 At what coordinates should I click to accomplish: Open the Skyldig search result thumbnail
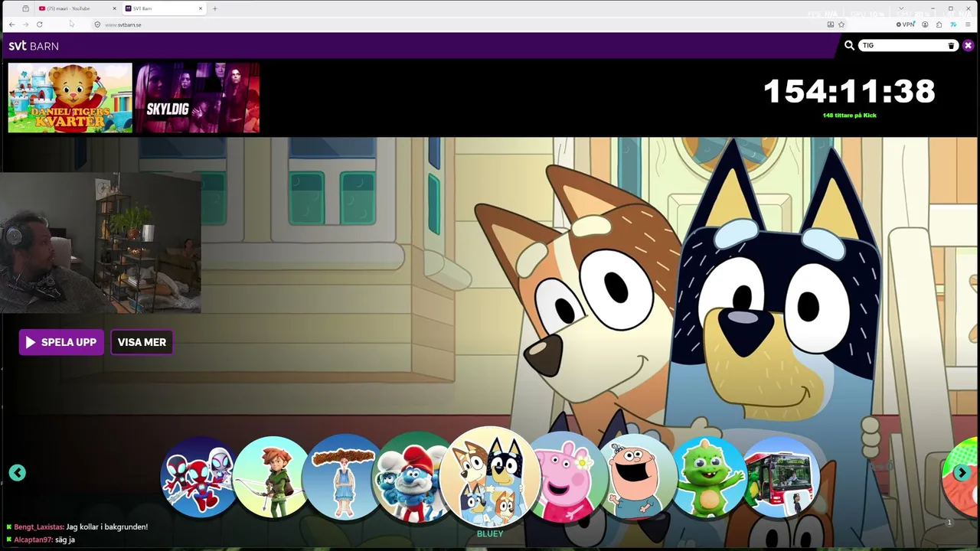point(198,98)
